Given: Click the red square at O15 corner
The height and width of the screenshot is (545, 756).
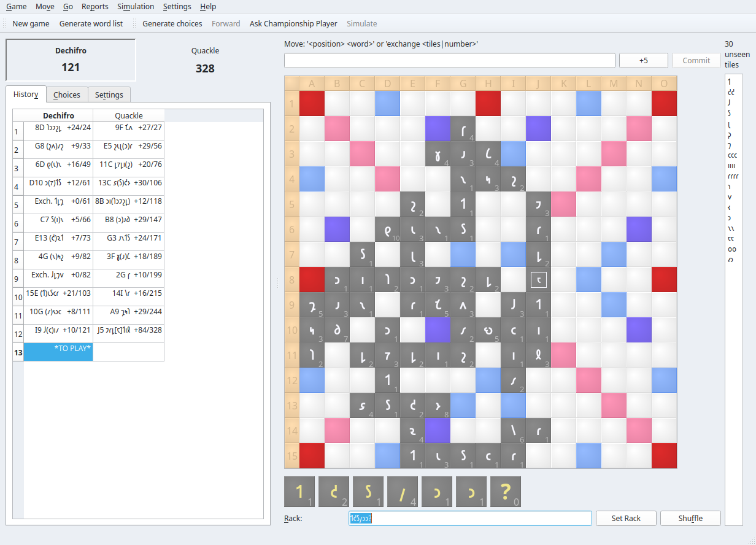Looking at the screenshot, I should [664, 456].
